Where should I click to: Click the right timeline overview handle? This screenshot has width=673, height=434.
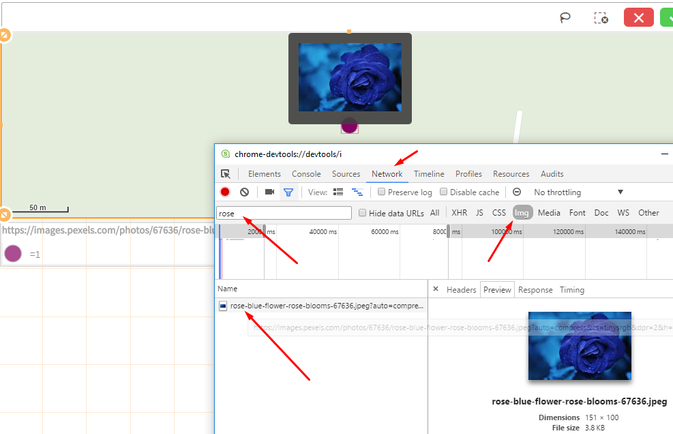[449, 231]
